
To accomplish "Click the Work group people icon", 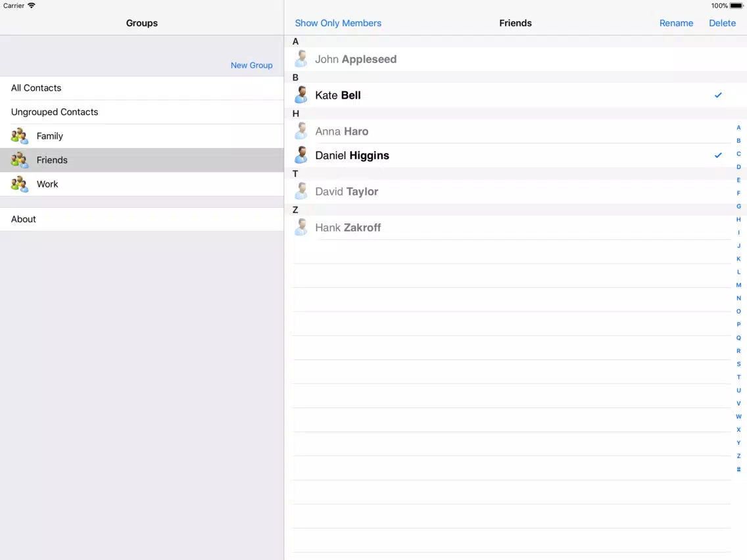I will pyautogui.click(x=20, y=184).
